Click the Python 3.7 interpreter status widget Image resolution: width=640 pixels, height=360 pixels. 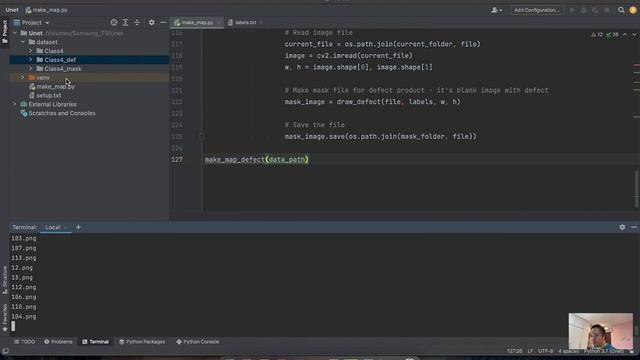pos(604,351)
